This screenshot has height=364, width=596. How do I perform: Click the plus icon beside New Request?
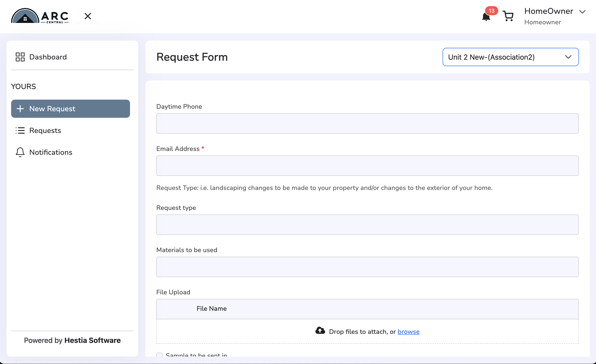[x=20, y=109]
